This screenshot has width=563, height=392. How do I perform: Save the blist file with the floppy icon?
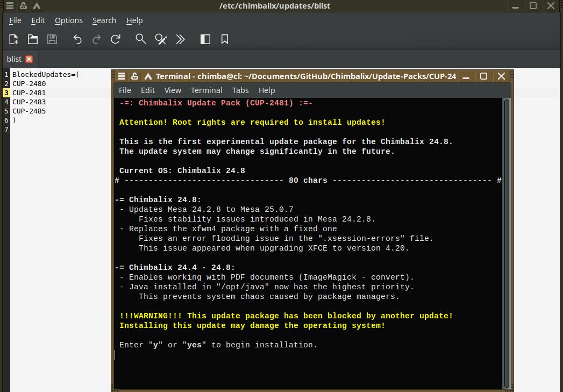point(52,39)
